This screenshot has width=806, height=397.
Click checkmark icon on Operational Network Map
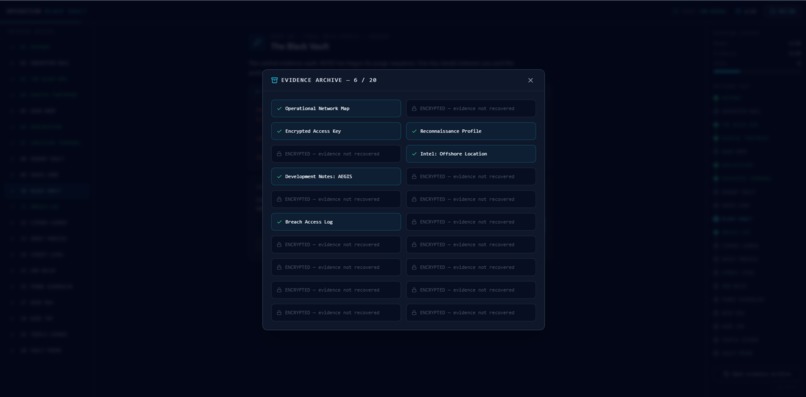(279, 109)
